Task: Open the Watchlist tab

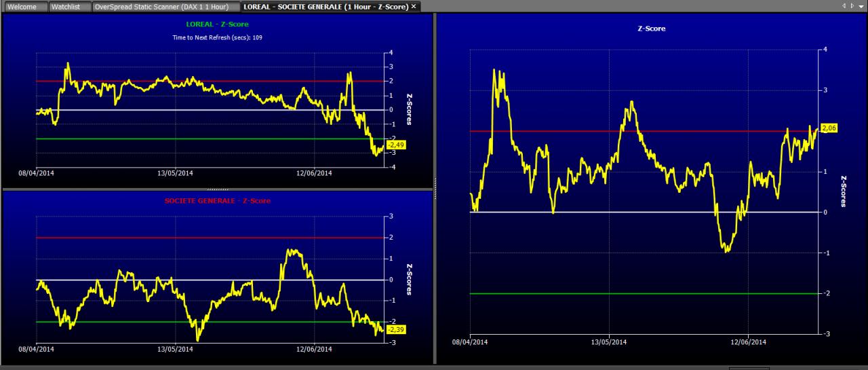Action: pyautogui.click(x=66, y=6)
